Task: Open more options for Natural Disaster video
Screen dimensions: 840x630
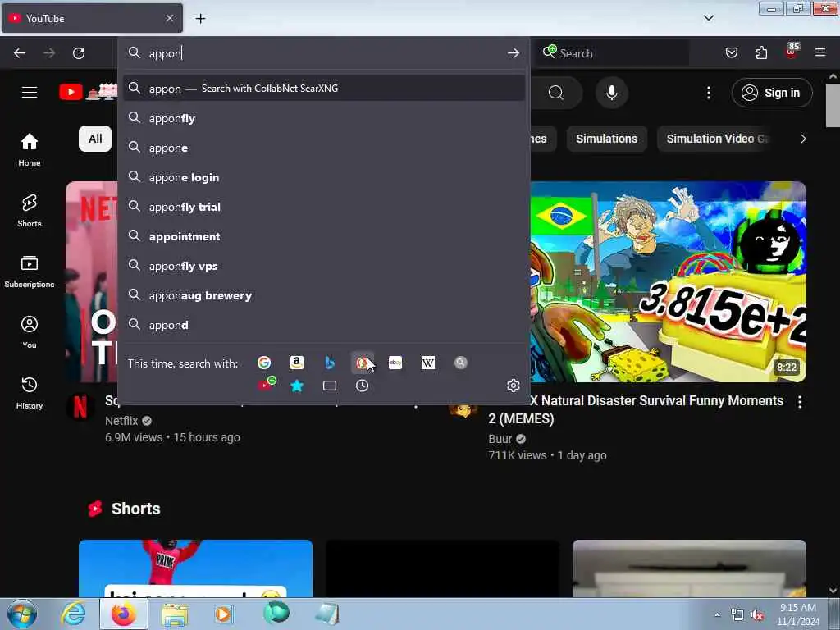Action: coord(800,402)
